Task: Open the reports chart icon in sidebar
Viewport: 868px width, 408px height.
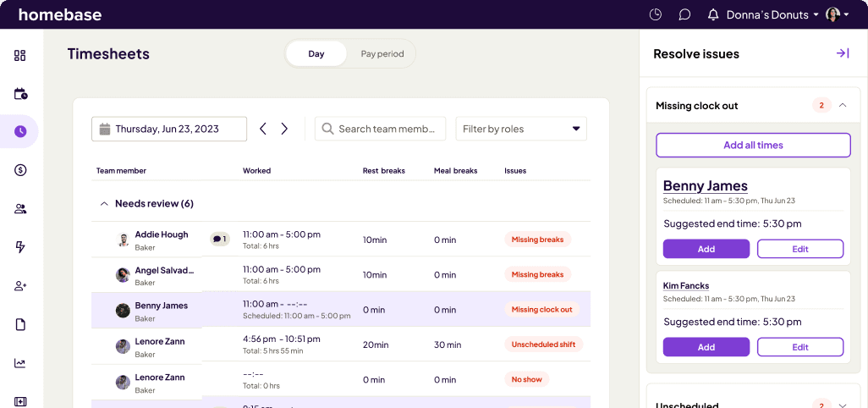Action: pos(20,363)
